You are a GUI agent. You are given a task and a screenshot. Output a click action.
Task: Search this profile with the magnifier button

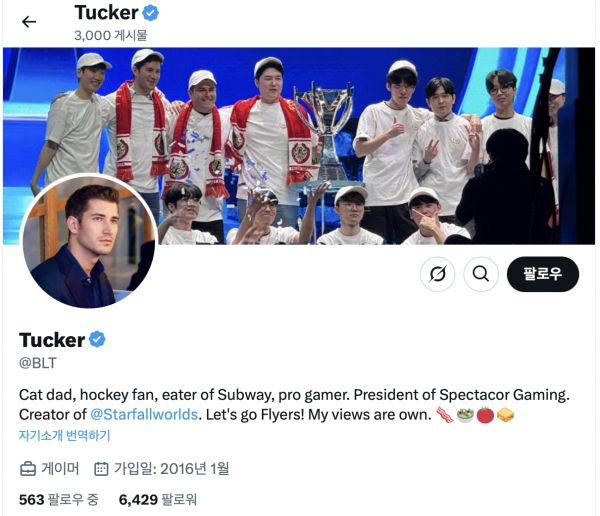coord(480,273)
